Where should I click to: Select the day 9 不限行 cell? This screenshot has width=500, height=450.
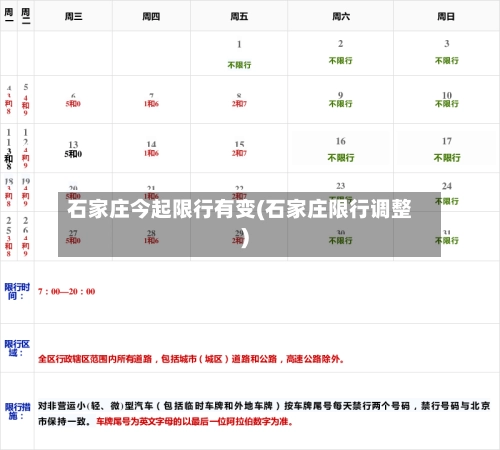[340, 100]
